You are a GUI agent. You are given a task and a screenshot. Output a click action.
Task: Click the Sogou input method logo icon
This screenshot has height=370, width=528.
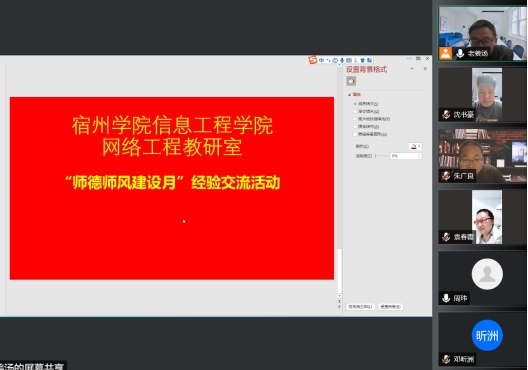[313, 60]
